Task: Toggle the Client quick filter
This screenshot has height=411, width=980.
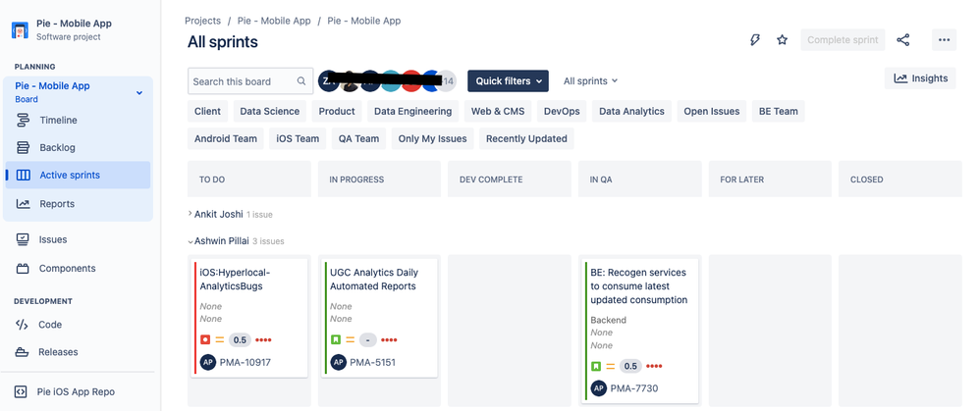Action: [207, 111]
